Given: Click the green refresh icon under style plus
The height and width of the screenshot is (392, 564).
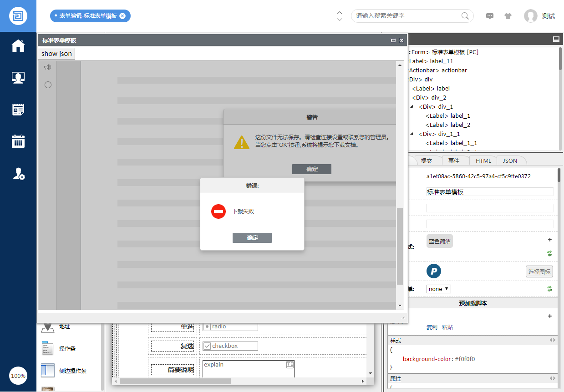Looking at the screenshot, I should point(549,253).
